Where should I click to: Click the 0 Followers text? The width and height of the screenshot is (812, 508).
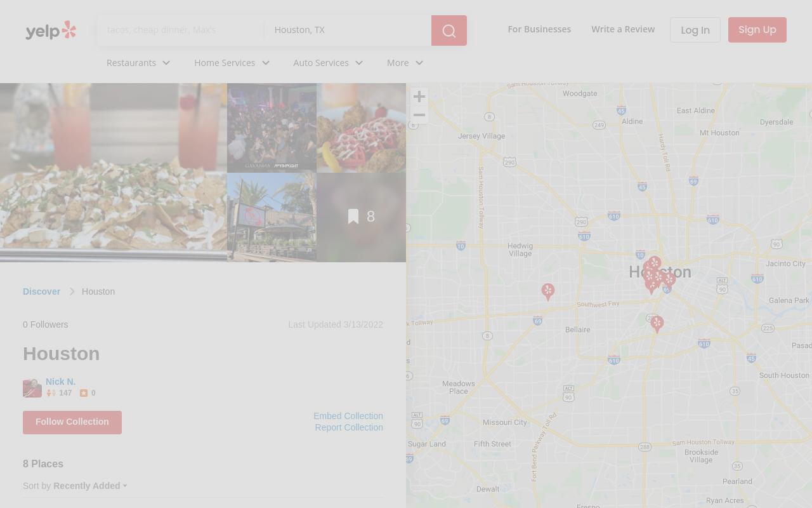(46, 324)
